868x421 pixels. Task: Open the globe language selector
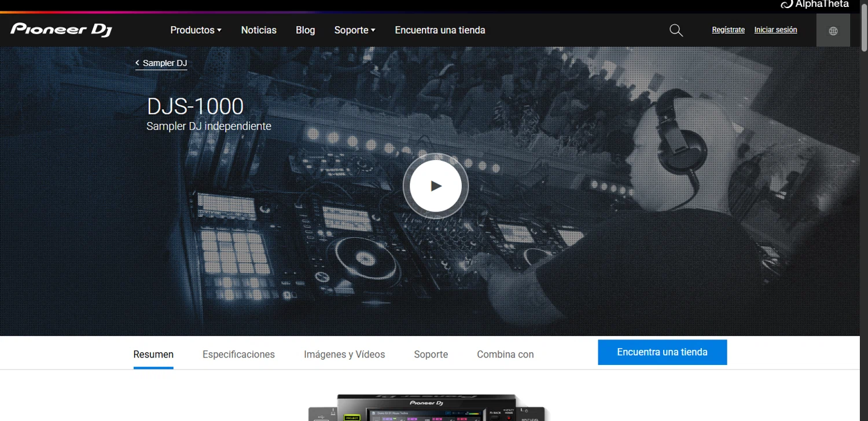pyautogui.click(x=833, y=31)
